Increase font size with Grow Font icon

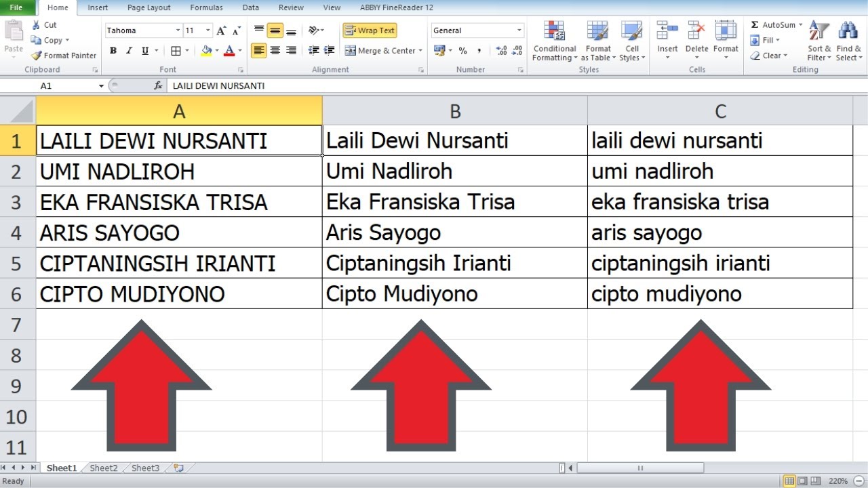click(221, 30)
